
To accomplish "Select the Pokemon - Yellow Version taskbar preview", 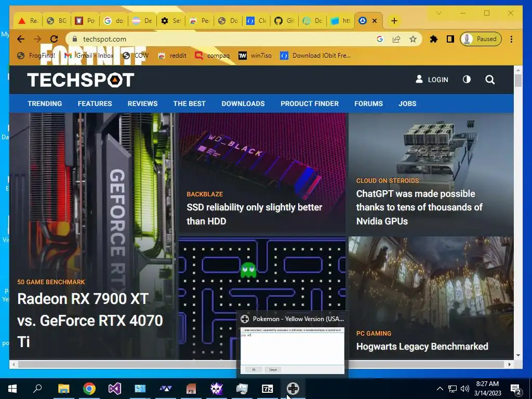I will [292, 343].
